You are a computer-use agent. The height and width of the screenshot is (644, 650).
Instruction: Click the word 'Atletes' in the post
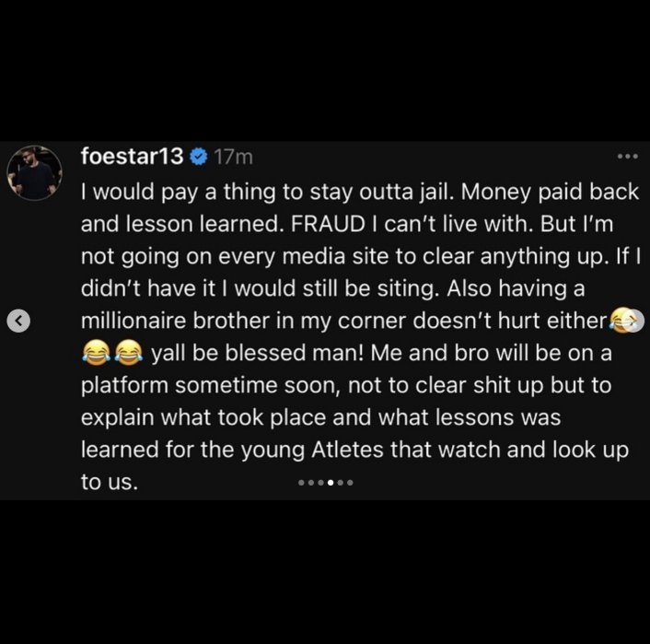point(347,450)
